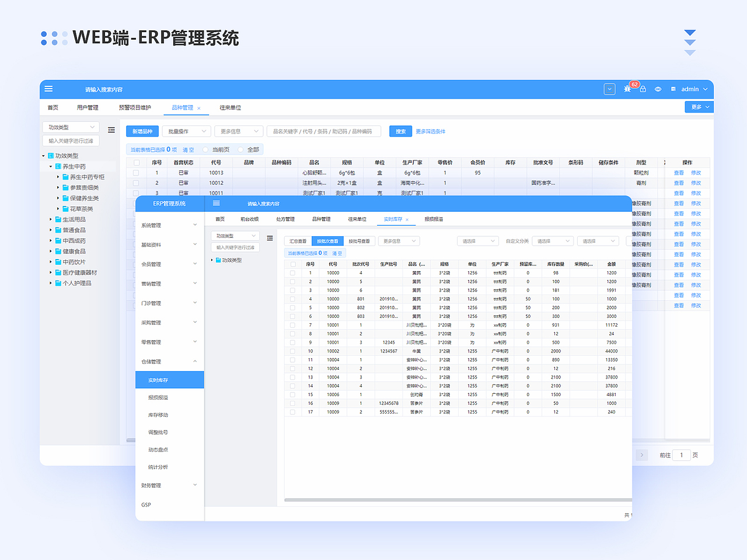The width and height of the screenshot is (747, 560).
Task: Click the square dropdown icon in back header
Action: tap(609, 89)
